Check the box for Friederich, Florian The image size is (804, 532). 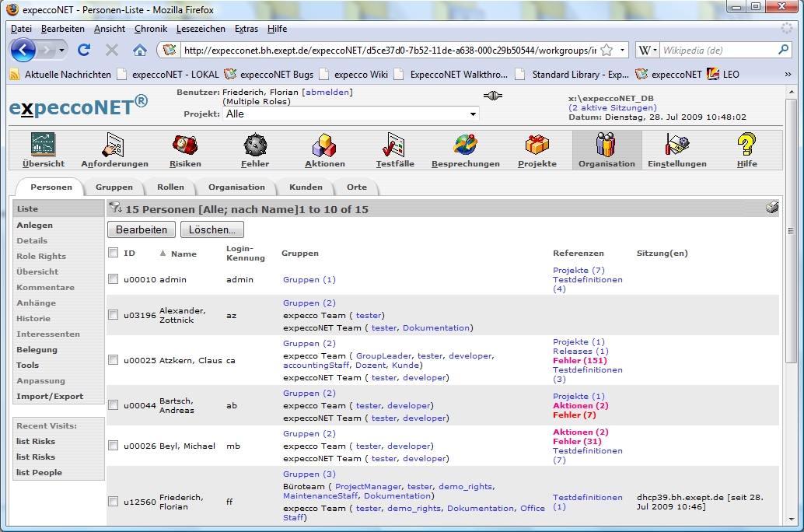click(114, 502)
